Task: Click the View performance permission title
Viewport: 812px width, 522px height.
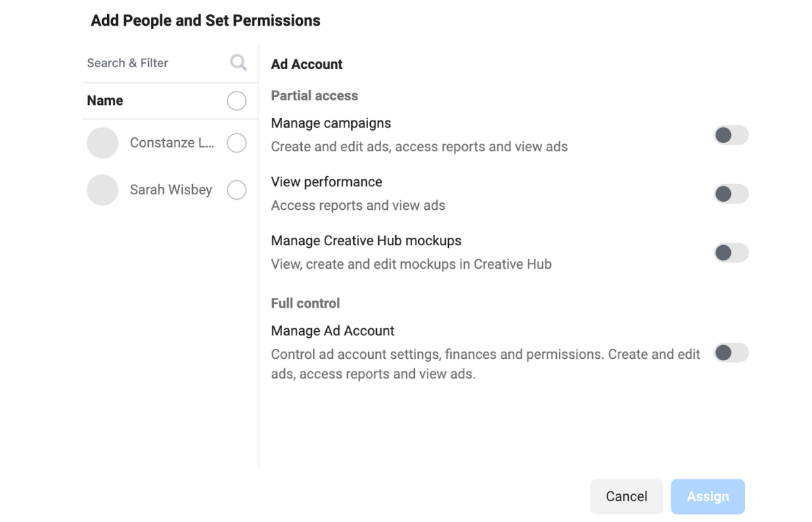Action: [326, 182]
